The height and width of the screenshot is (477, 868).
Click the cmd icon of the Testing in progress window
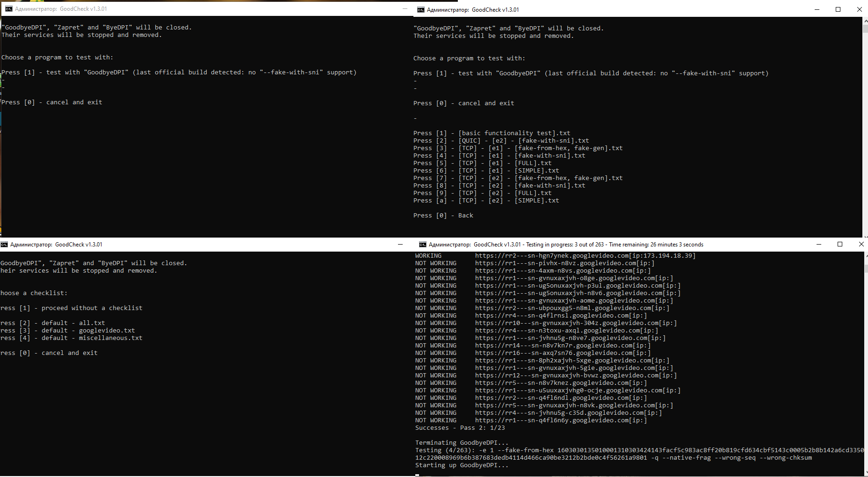click(423, 245)
